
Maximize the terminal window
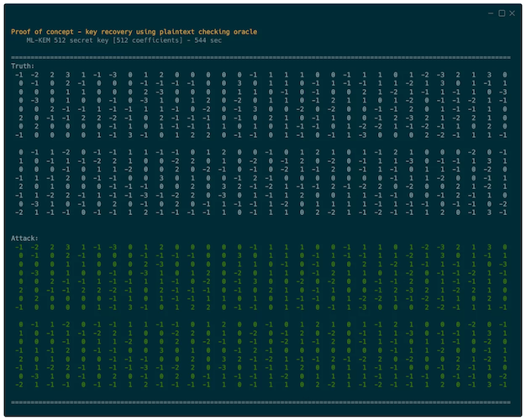point(502,13)
